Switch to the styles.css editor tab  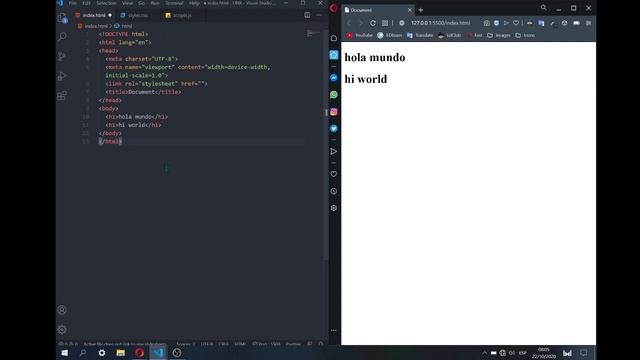(138, 15)
